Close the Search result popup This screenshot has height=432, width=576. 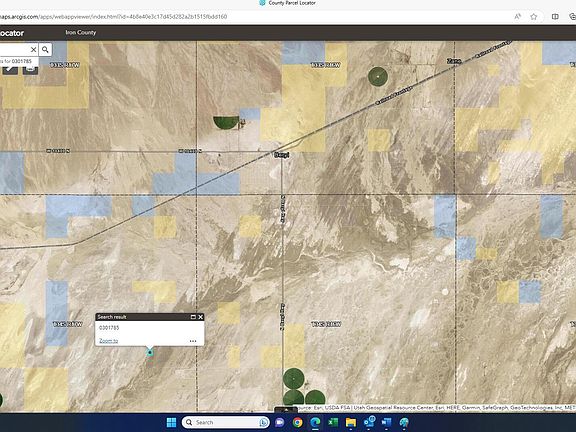click(x=201, y=317)
